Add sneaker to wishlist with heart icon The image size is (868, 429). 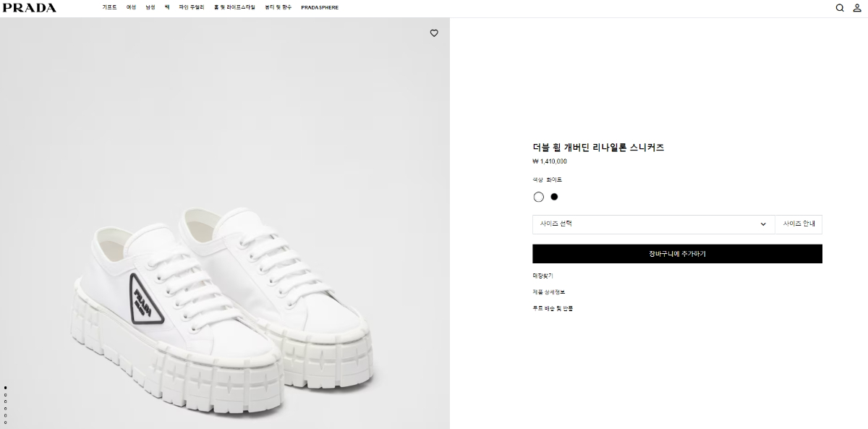click(x=434, y=33)
